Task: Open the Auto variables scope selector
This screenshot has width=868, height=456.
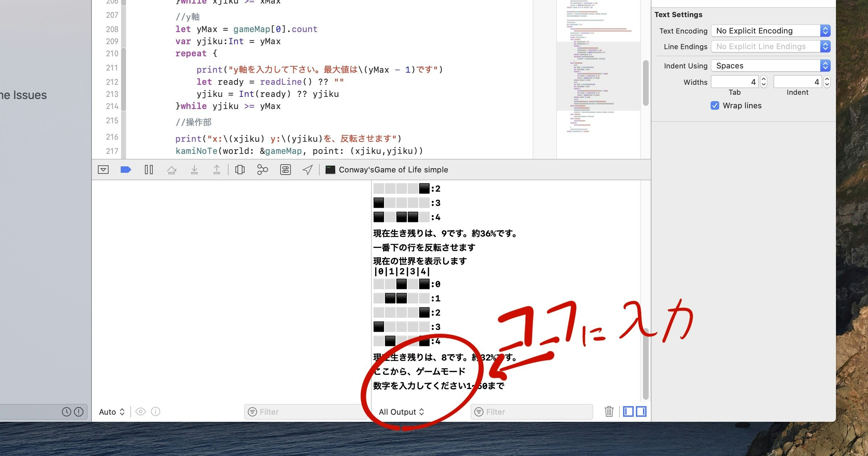Action: pyautogui.click(x=111, y=412)
